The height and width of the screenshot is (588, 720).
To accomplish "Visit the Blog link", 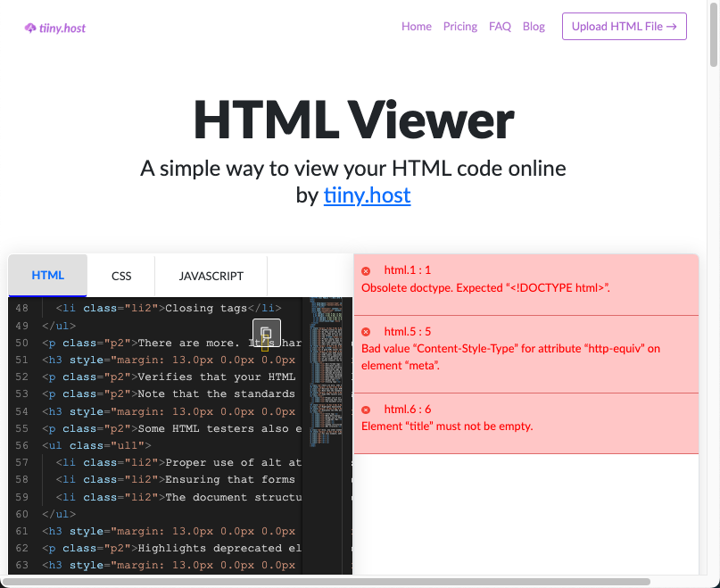I will 534,26.
